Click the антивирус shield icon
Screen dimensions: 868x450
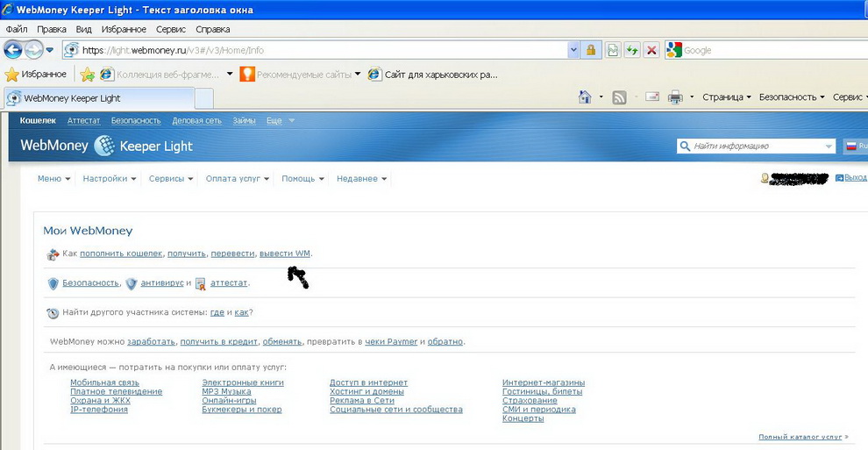[x=132, y=283]
